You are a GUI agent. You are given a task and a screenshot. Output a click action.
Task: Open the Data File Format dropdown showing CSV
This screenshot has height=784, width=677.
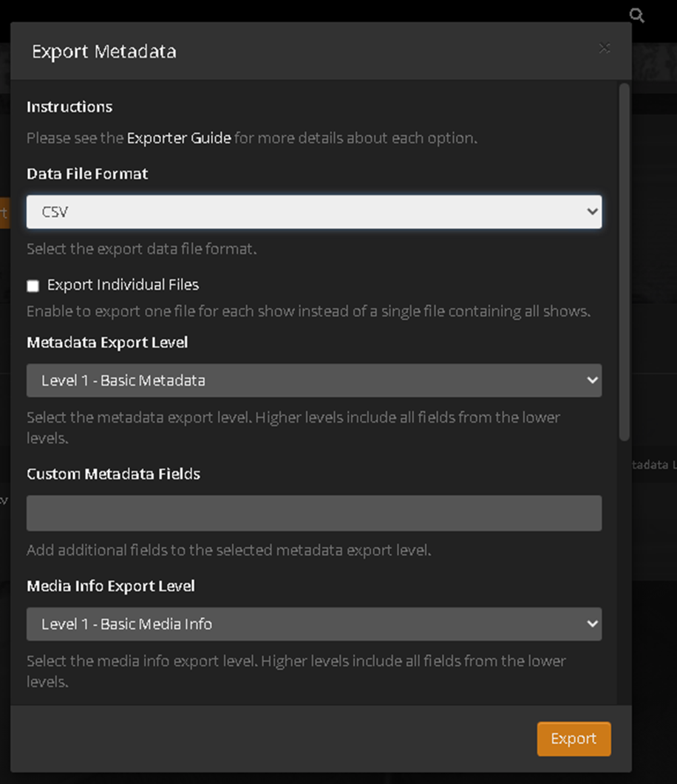(314, 212)
